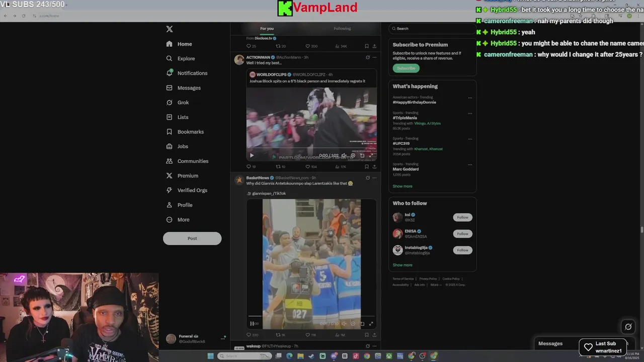Image resolution: width=644 pixels, height=362 pixels.
Task: Like the ACTIONMAN post
Action: point(308,166)
